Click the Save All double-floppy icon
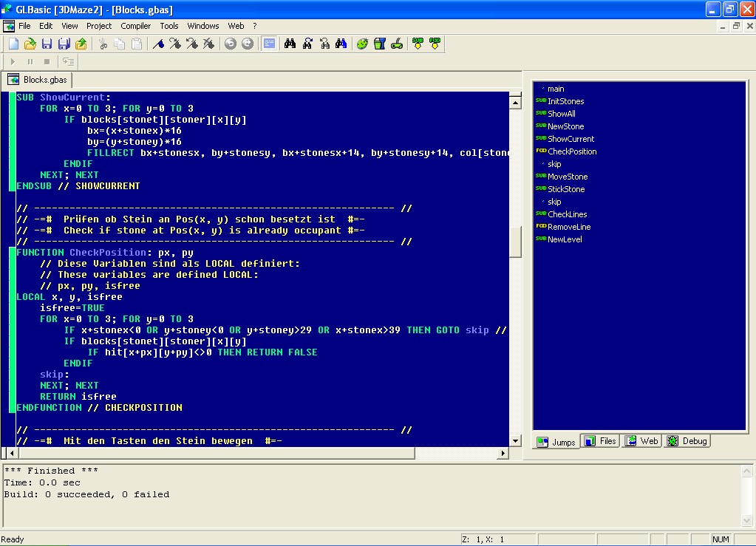Image resolution: width=756 pixels, height=546 pixels. click(64, 44)
